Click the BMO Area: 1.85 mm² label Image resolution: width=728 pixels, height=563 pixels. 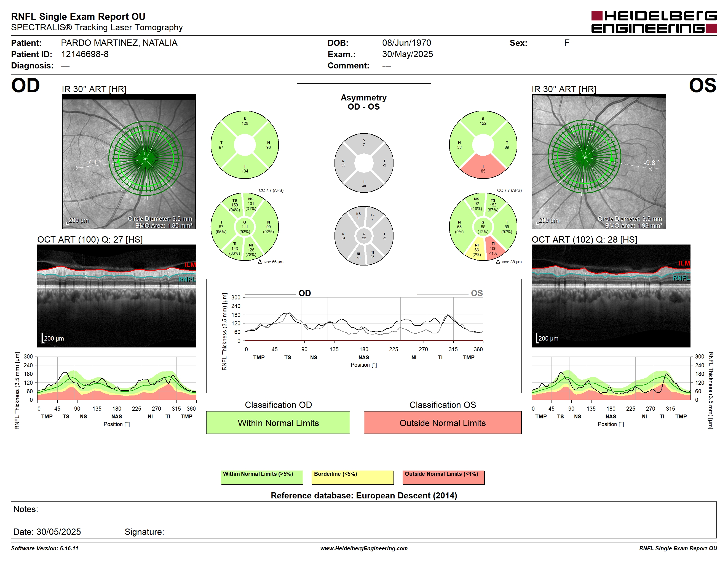click(164, 225)
